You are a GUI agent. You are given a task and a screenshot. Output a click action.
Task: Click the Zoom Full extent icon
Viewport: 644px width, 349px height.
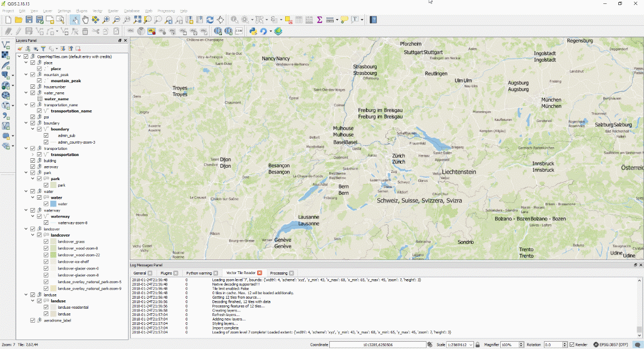click(x=137, y=20)
